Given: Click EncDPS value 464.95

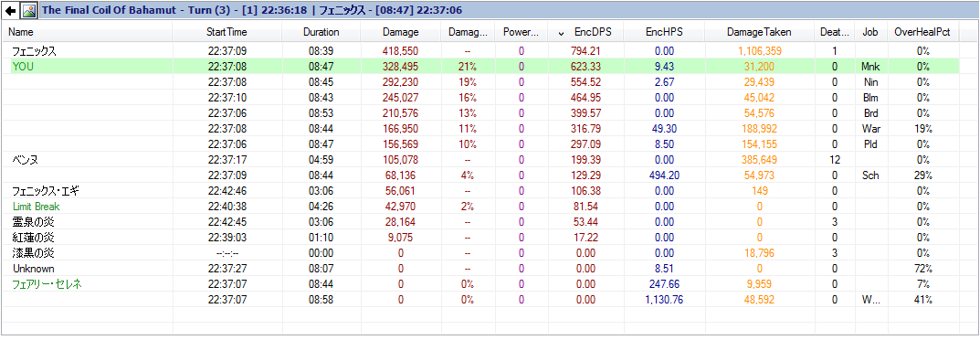Looking at the screenshot, I should pyautogui.click(x=585, y=98).
